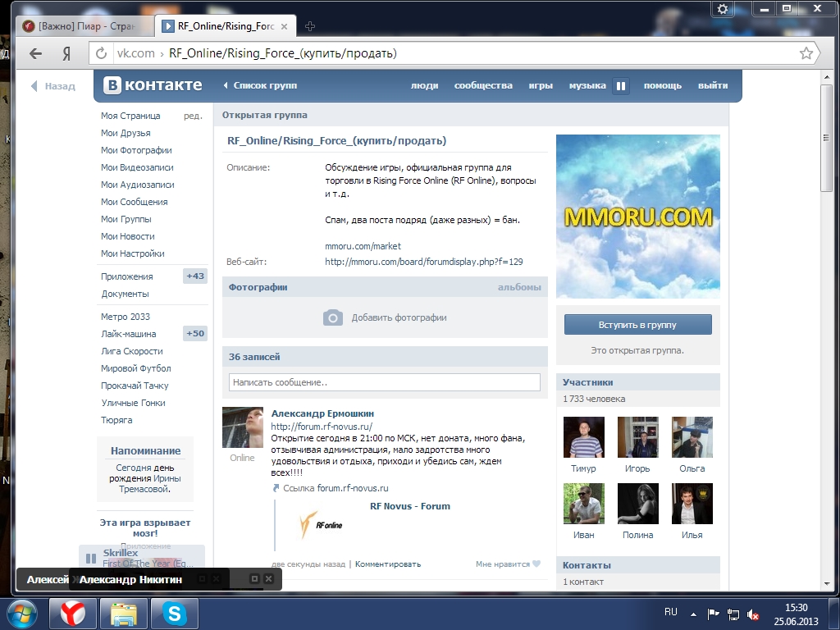The width and height of the screenshot is (840, 630).
Task: Open Александр Ермошкин profile name
Action: click(x=322, y=413)
